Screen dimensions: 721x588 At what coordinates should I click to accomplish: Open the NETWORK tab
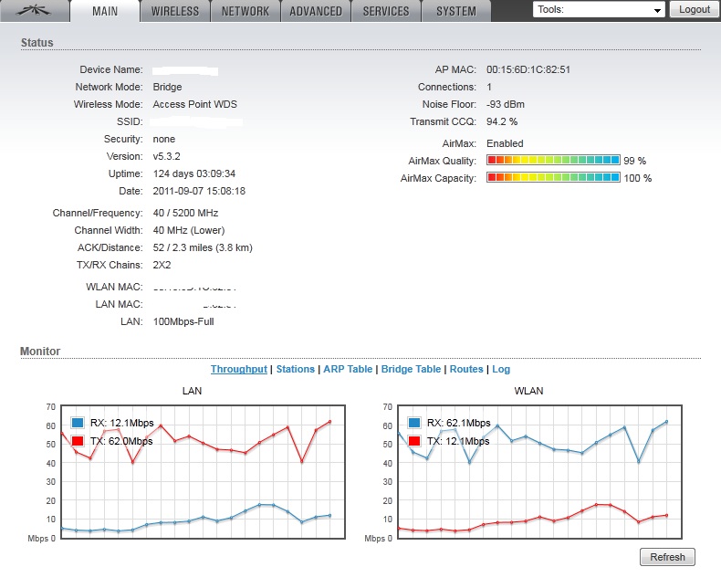coord(246,11)
